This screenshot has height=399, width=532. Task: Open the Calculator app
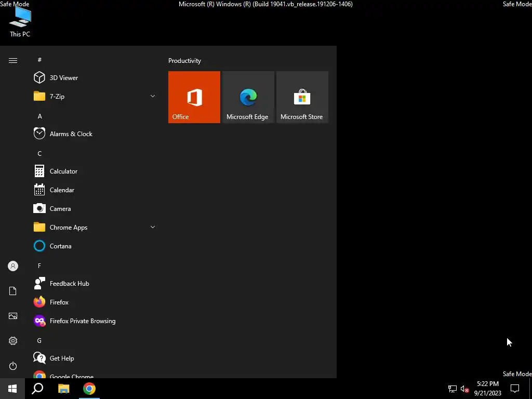pos(95,171)
